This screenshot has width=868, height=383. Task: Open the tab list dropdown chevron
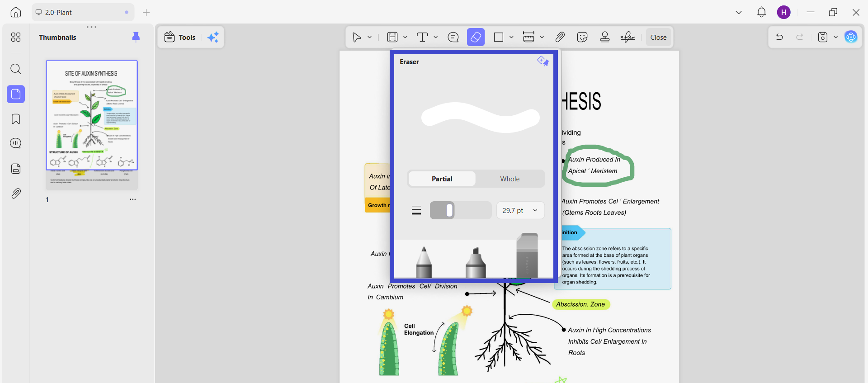[739, 12]
